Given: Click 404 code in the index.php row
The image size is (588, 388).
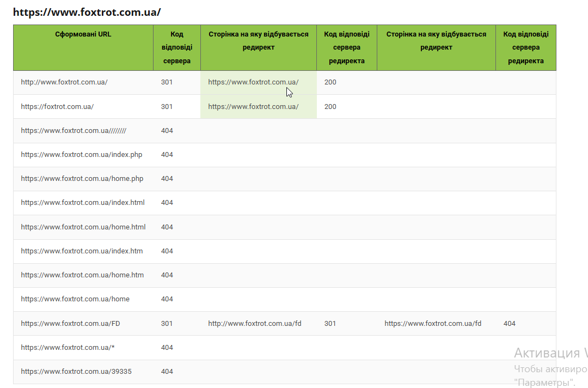Looking at the screenshot, I should point(167,155).
